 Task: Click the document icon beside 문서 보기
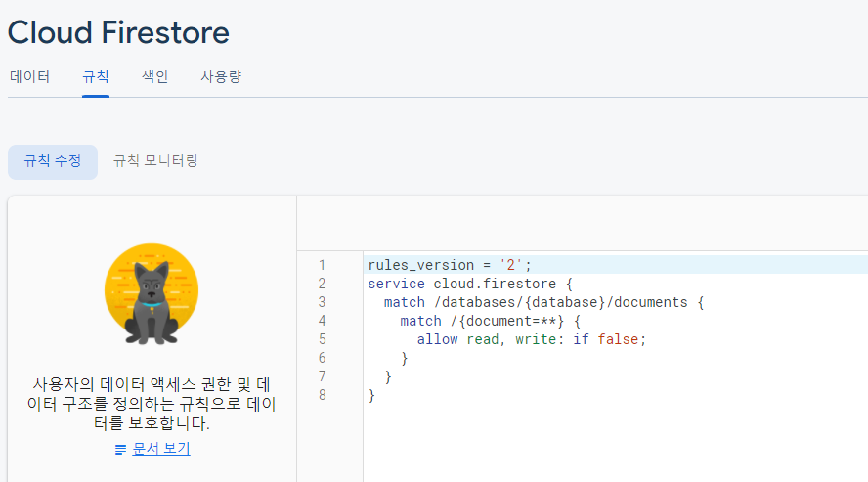click(x=120, y=450)
